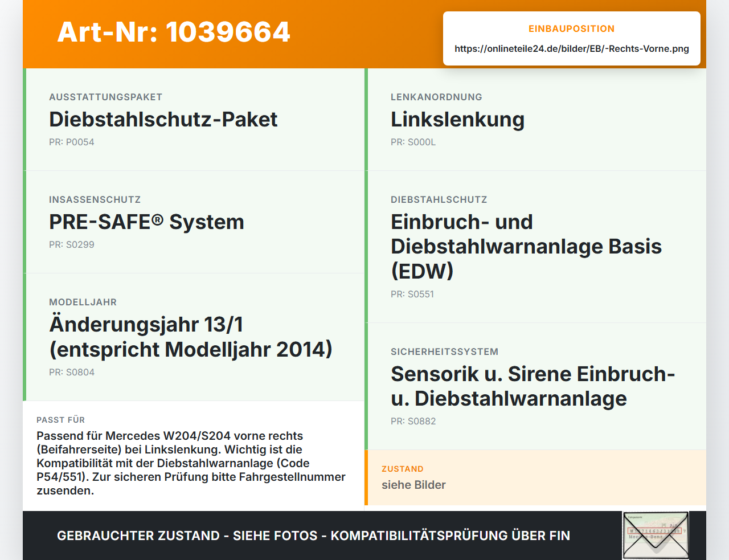Viewport: 729px width, 560px height.
Task: Click the EINBAUPOSITION label
Action: point(572,29)
